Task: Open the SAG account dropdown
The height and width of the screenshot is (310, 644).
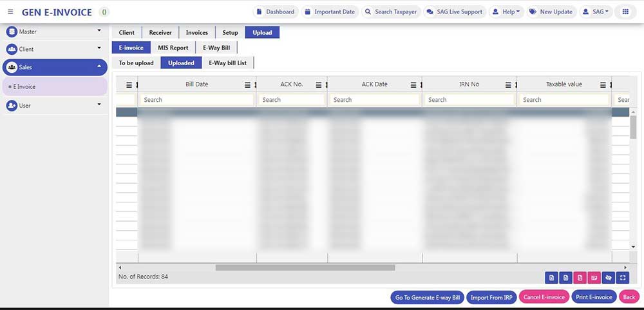Action: point(596,12)
